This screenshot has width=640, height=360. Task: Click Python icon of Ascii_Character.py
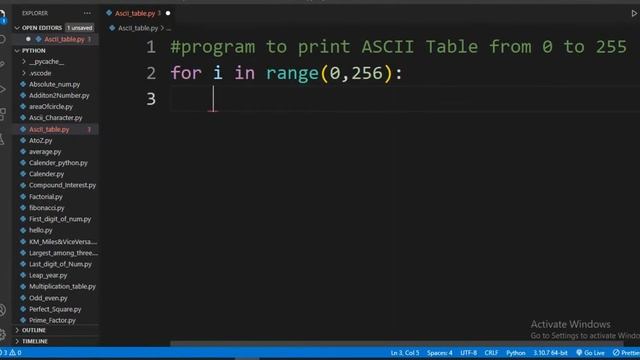click(23, 118)
